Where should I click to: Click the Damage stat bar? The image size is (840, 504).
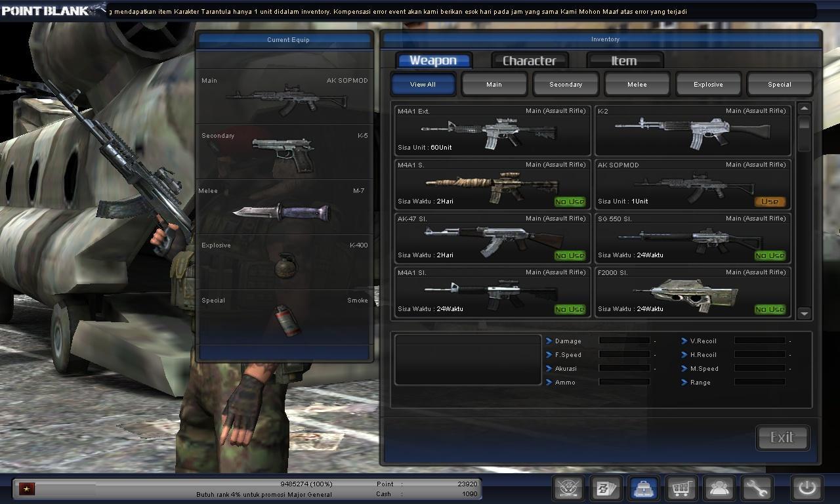pyautogui.click(x=625, y=341)
